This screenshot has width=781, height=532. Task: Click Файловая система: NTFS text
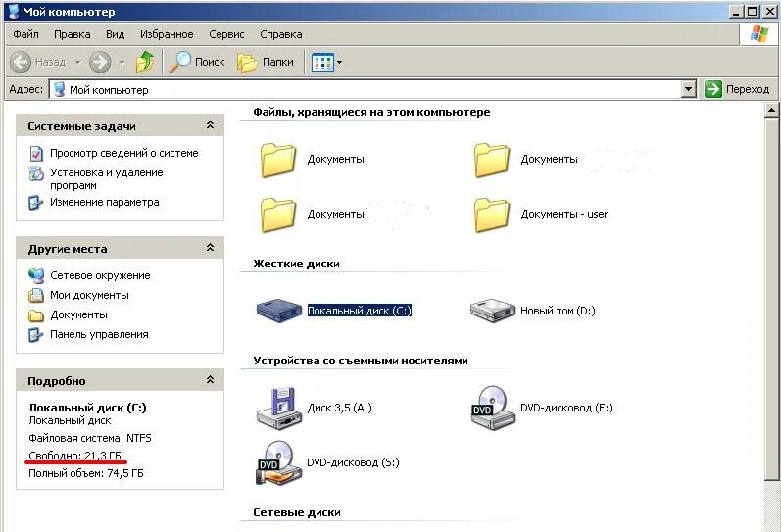(x=89, y=438)
